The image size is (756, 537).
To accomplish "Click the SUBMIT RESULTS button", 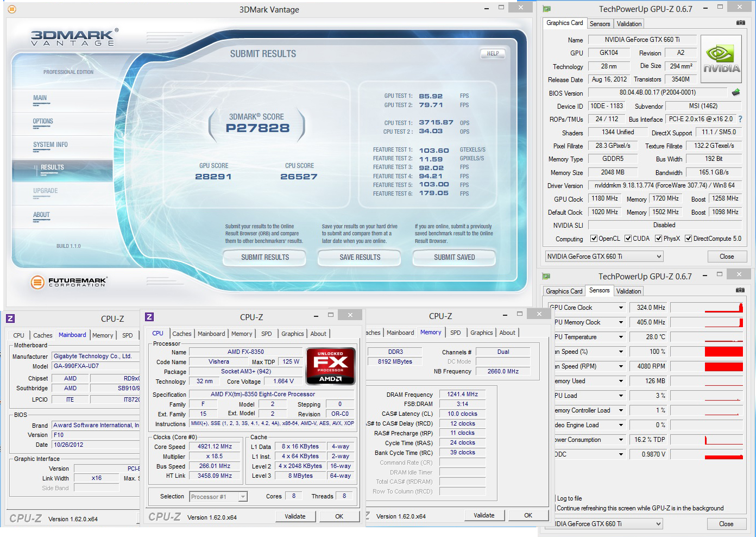I will click(265, 257).
